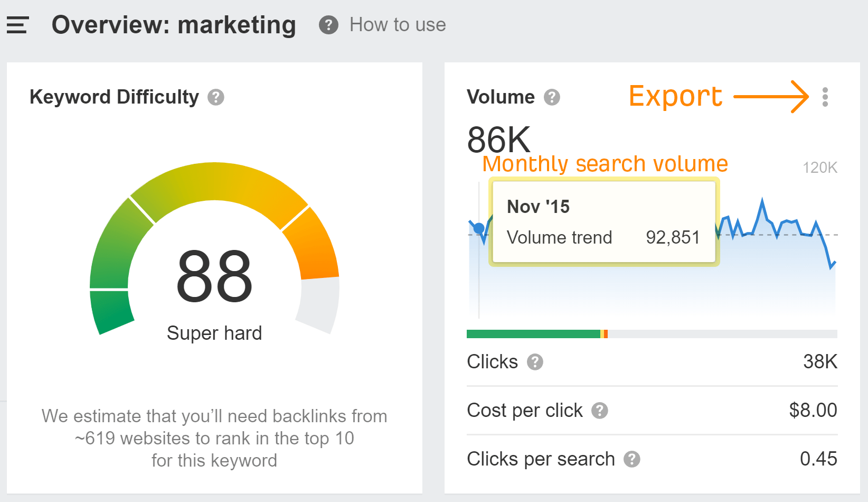Click the backlinks estimate text

coord(214,438)
